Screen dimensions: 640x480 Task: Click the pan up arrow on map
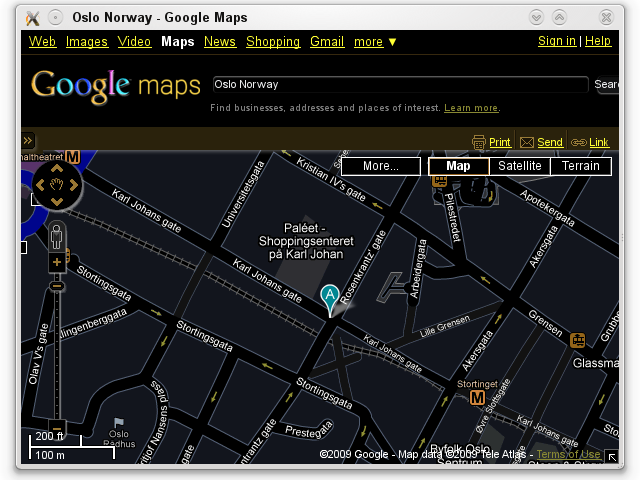[57, 168]
